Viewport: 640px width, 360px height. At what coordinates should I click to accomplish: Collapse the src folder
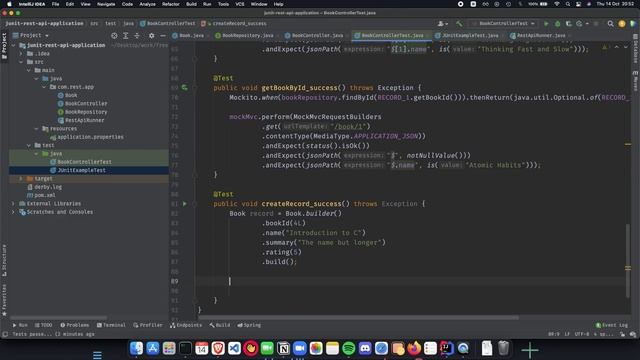tap(21, 62)
